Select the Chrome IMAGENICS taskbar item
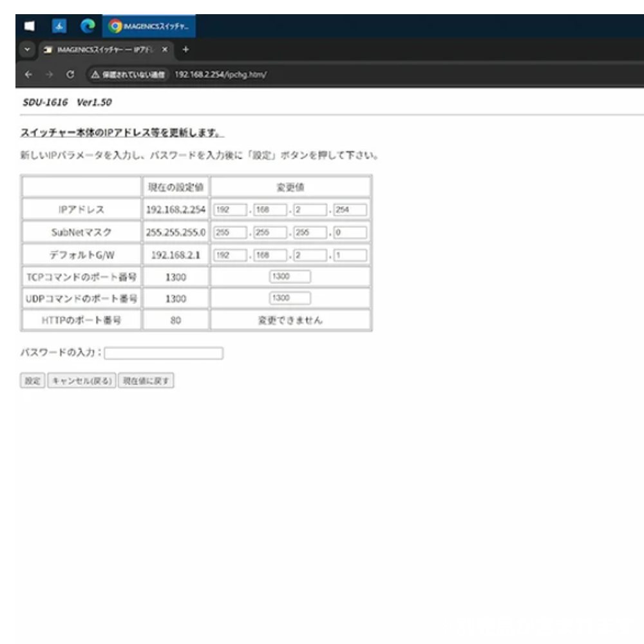Viewport: 644px width, 644px height. 149,26
